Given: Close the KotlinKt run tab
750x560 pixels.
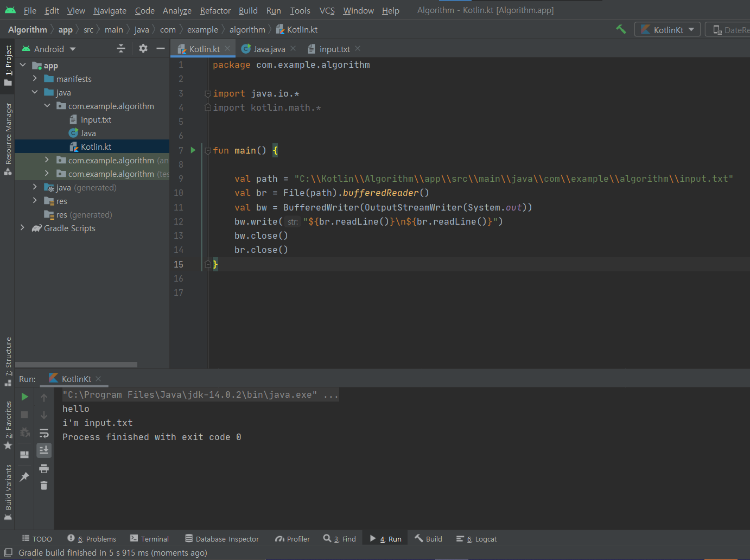Looking at the screenshot, I should click(x=98, y=379).
